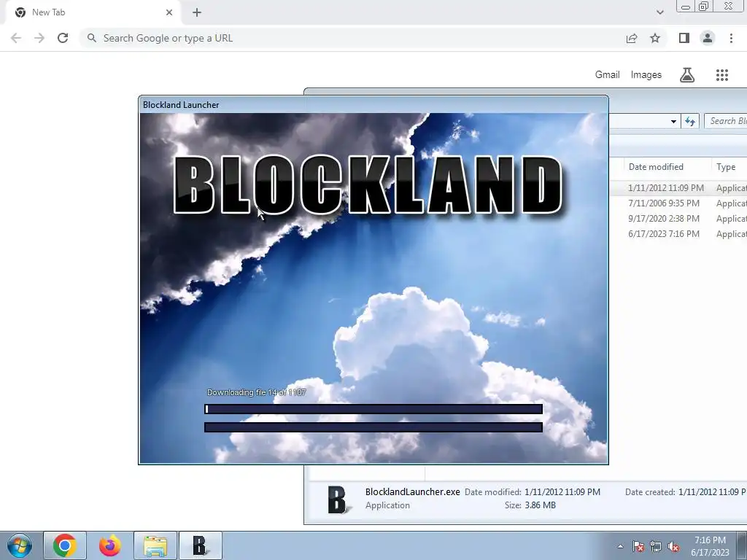
Task: Open Action Center flag icon
Action: [638, 546]
